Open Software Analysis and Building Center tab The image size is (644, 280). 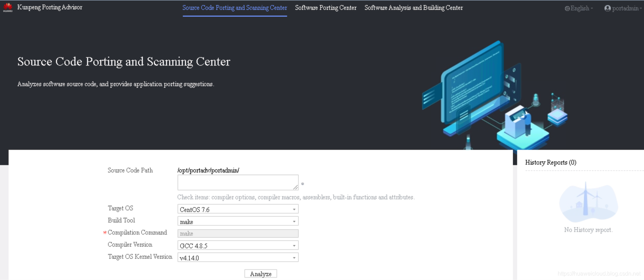pos(413,8)
